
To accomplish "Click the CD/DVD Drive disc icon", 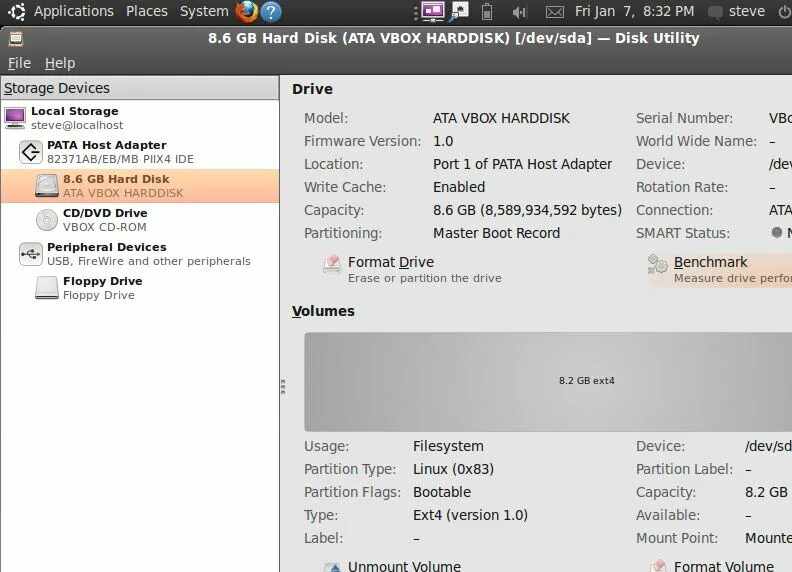I will pos(46,220).
